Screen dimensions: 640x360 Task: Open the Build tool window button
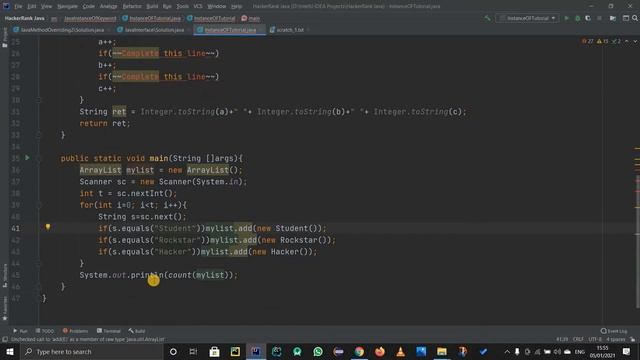(137, 331)
